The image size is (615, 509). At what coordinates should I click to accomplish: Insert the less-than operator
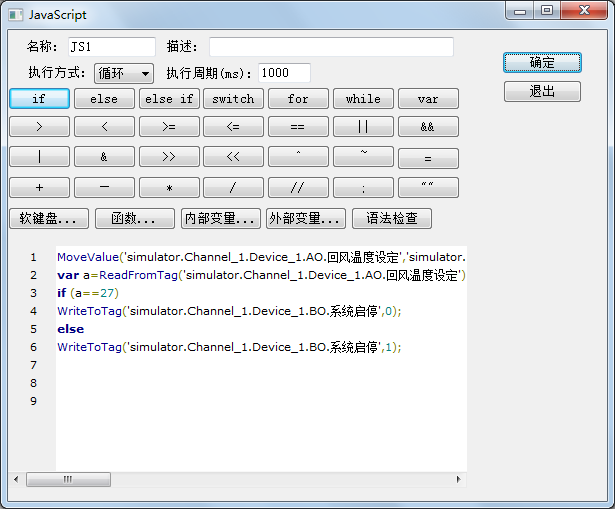[104, 127]
